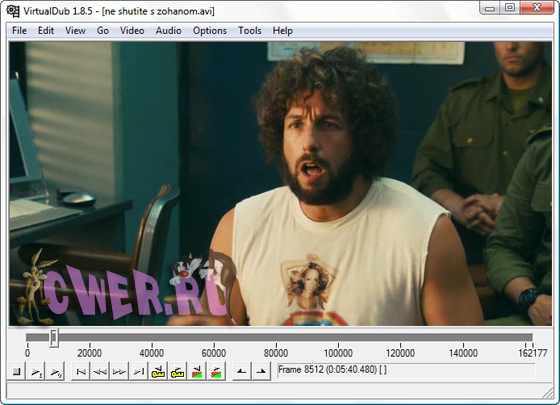The image size is (560, 405).
Task: Step backward one frame
Action: [100, 372]
